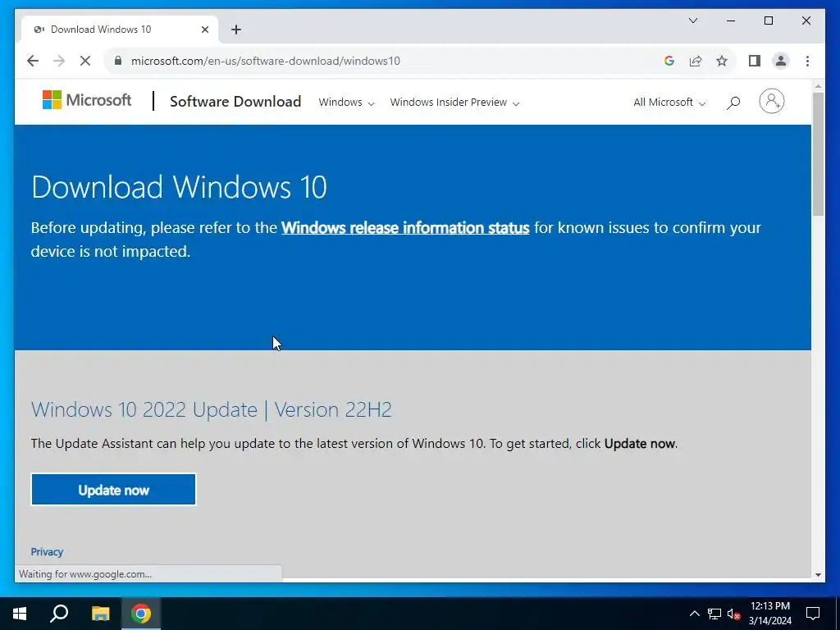840x630 pixels.
Task: Click the page vertical scrollbar thumb
Action: tap(818, 154)
